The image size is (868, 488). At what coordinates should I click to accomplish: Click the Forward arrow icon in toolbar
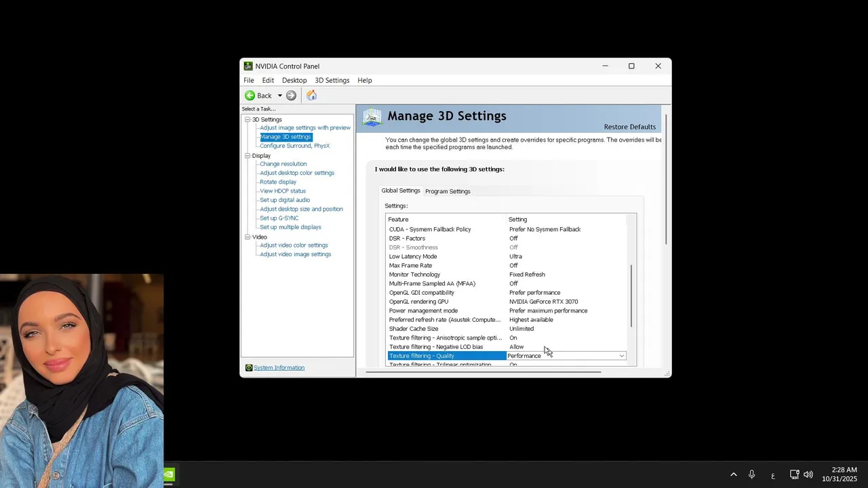(x=291, y=96)
